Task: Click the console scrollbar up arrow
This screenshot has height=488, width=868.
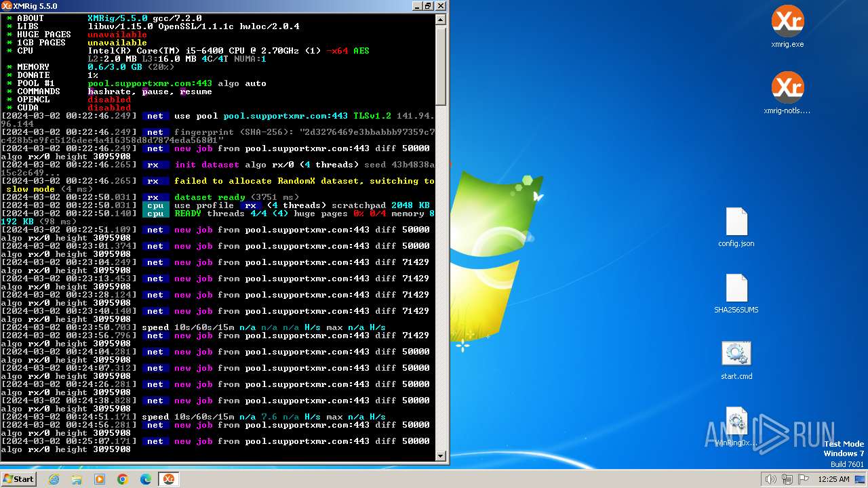Action: 441,19
